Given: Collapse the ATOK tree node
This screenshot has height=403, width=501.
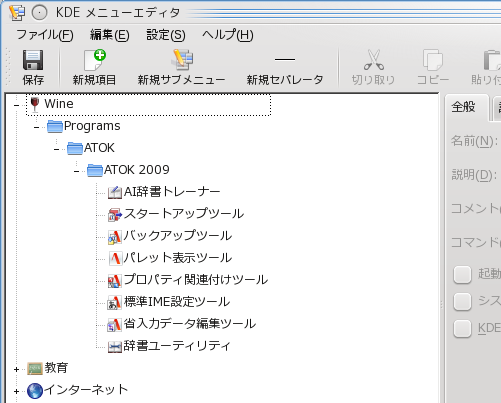Looking at the screenshot, I should click(56, 149).
